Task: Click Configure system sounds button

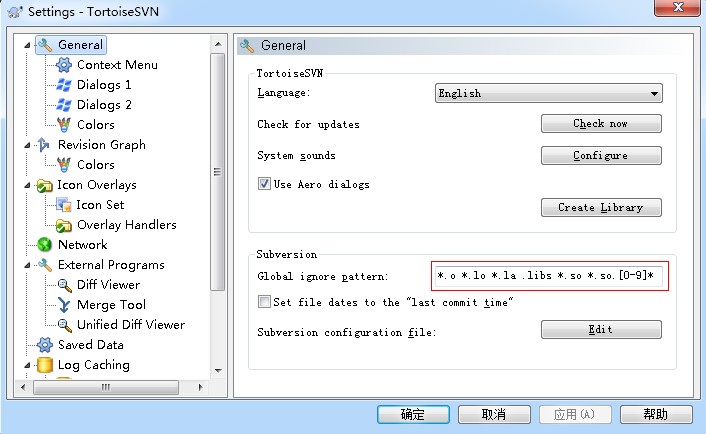Action: [x=601, y=155]
